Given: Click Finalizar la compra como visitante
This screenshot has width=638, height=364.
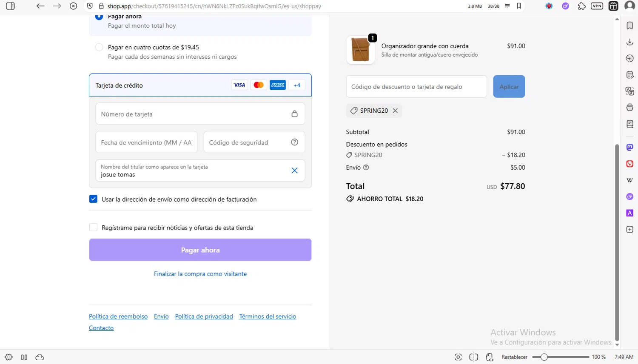Looking at the screenshot, I should tap(200, 274).
